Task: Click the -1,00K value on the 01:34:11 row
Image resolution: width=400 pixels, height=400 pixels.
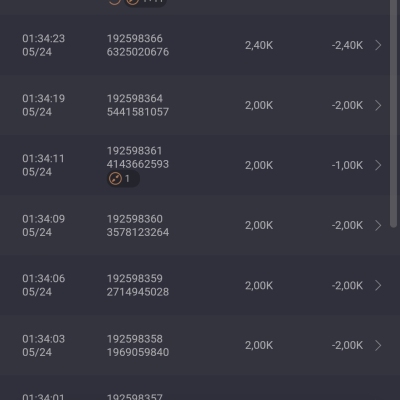Action: [347, 165]
